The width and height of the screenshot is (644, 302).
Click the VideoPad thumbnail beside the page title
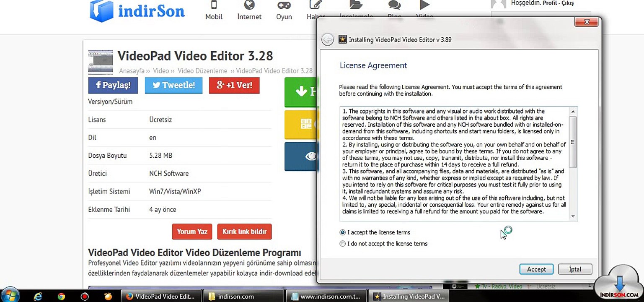tap(100, 62)
